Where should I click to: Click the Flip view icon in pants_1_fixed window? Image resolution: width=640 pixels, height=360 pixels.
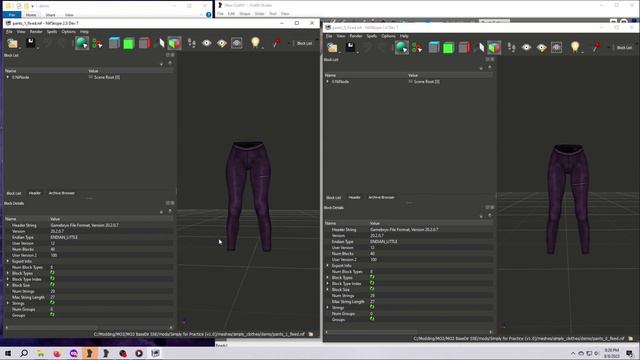pos(161,43)
